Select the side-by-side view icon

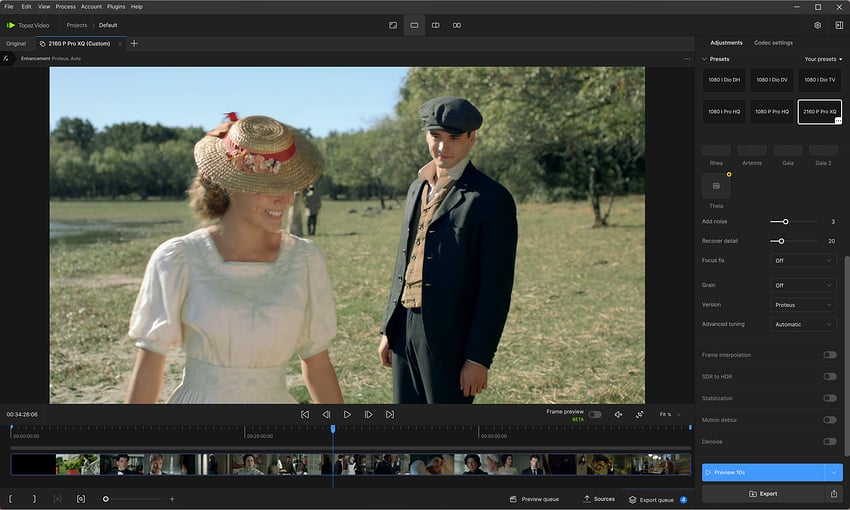tap(457, 25)
